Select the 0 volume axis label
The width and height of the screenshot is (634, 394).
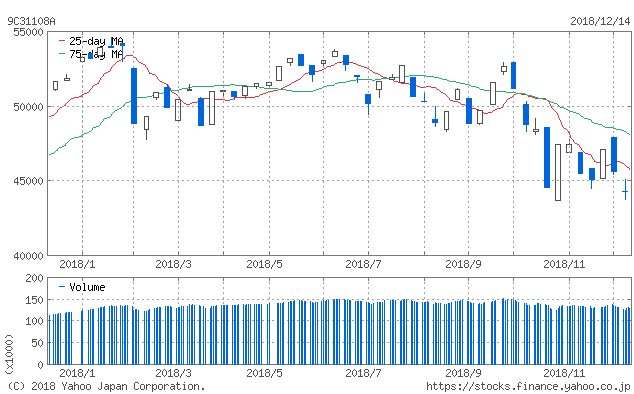40,365
